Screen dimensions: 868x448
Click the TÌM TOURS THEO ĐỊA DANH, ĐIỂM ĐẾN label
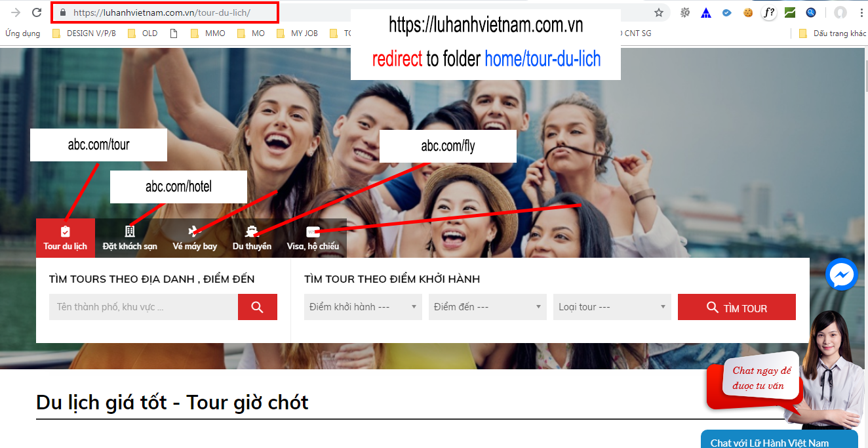(152, 279)
